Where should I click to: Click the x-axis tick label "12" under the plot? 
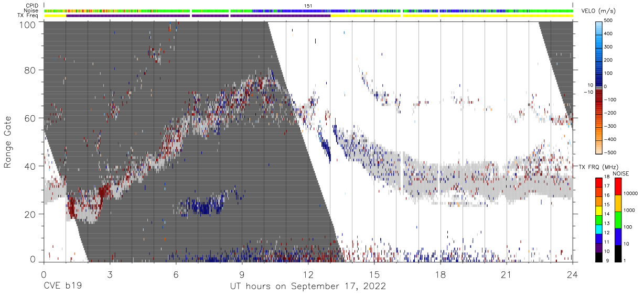click(x=308, y=274)
